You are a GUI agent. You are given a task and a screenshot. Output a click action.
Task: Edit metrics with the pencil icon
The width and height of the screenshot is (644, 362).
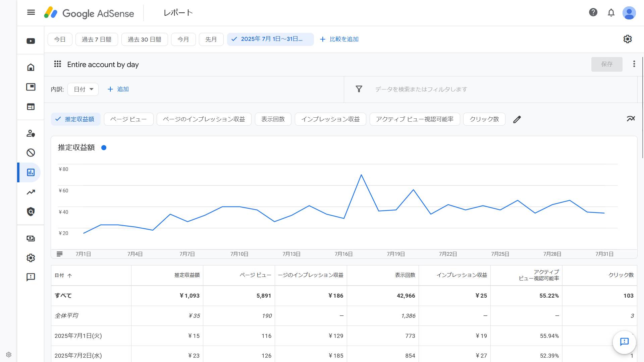tap(517, 119)
